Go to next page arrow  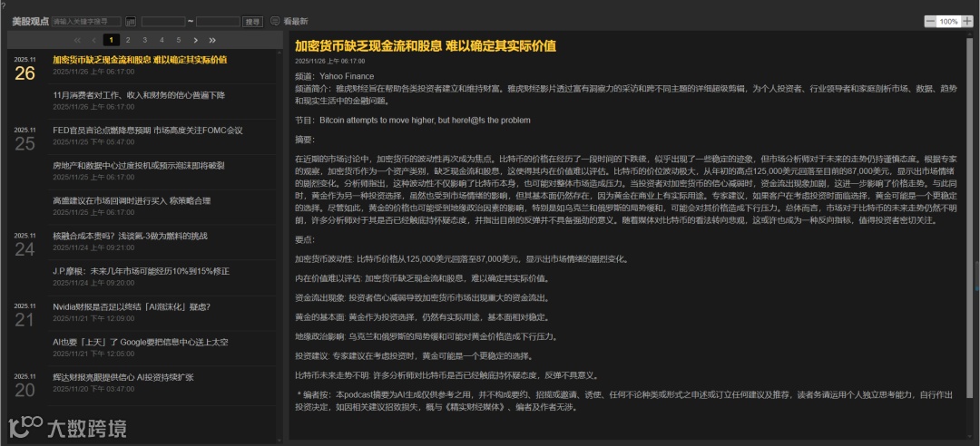(x=196, y=40)
